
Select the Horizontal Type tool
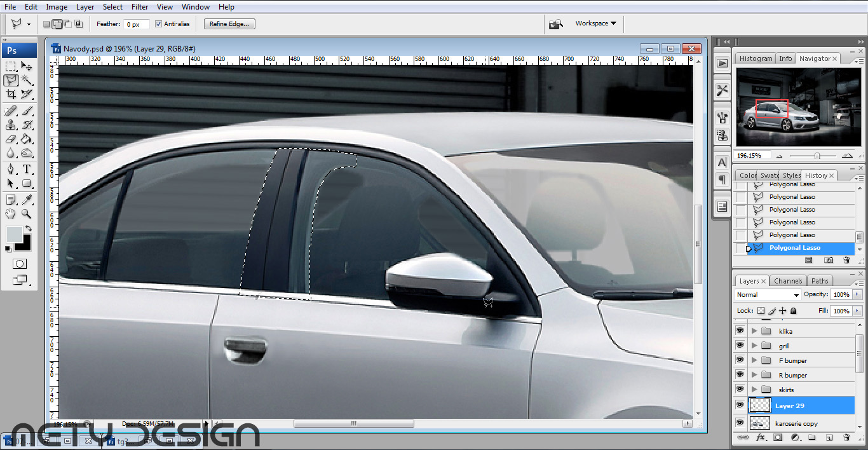[27, 170]
